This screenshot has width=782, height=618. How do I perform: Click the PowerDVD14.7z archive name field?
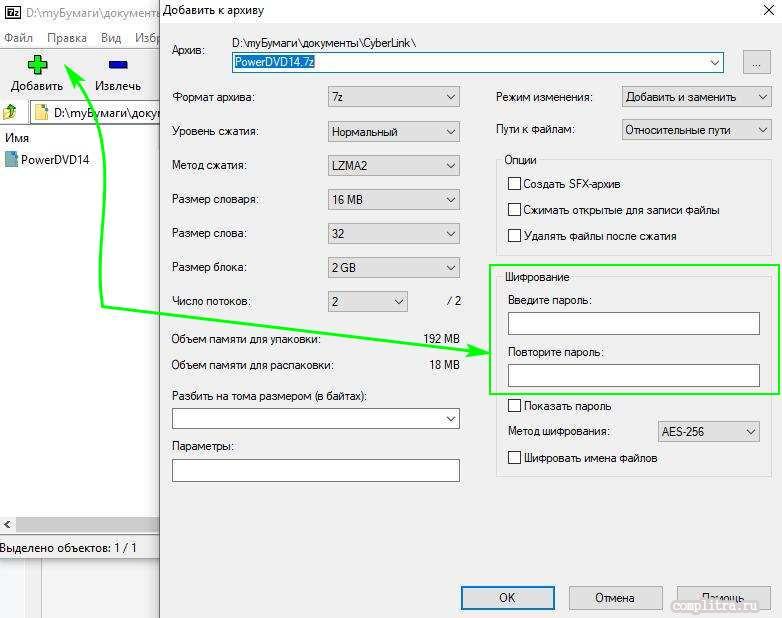478,62
